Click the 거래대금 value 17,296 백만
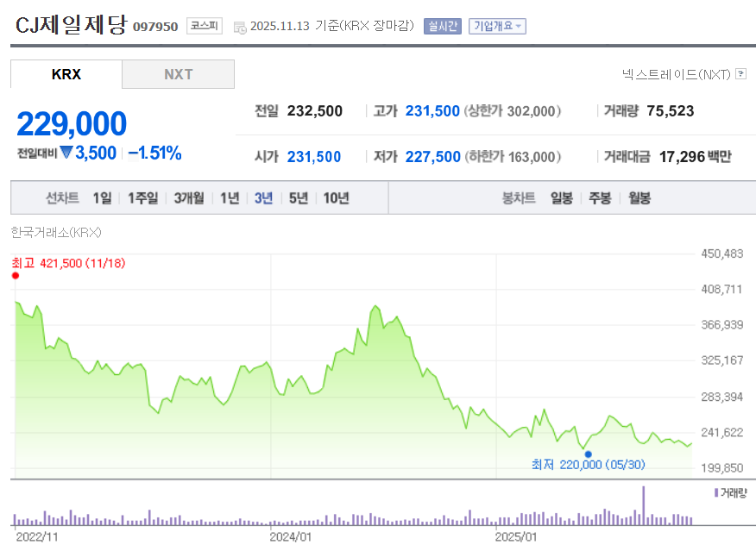The width and height of the screenshot is (756, 551). pos(696,157)
